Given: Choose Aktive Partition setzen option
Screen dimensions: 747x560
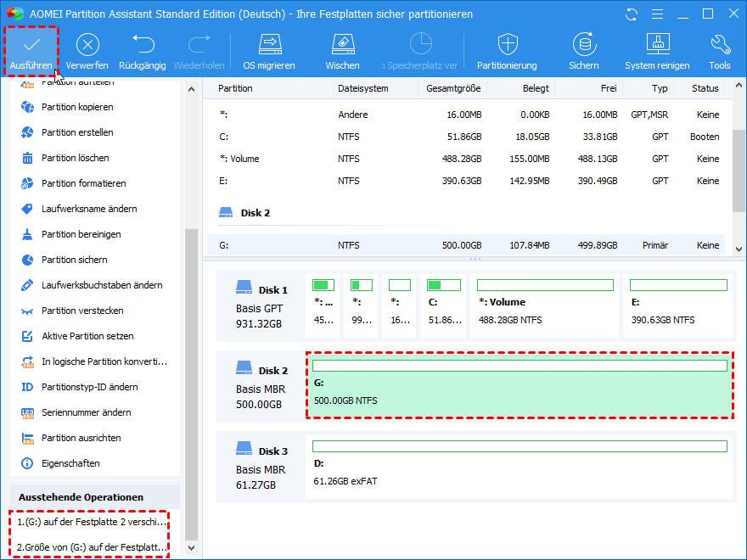Looking at the screenshot, I should tap(87, 336).
